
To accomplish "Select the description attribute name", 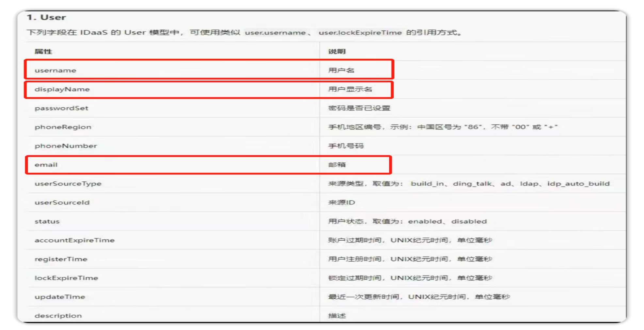I will pos(58,316).
